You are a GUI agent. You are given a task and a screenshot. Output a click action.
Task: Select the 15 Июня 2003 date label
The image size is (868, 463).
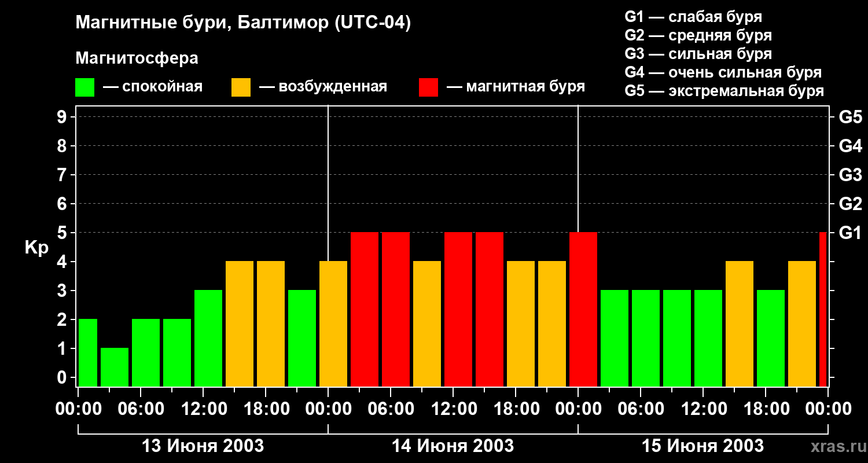[703, 446]
